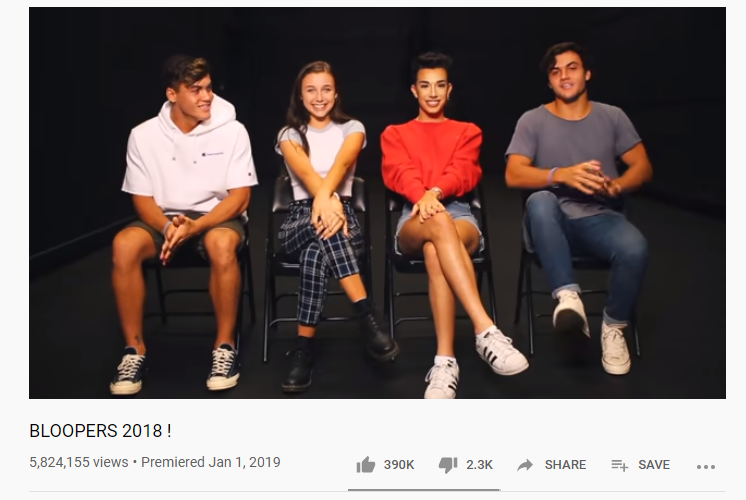Click the SAVE text label
The height and width of the screenshot is (500, 746).
point(654,465)
